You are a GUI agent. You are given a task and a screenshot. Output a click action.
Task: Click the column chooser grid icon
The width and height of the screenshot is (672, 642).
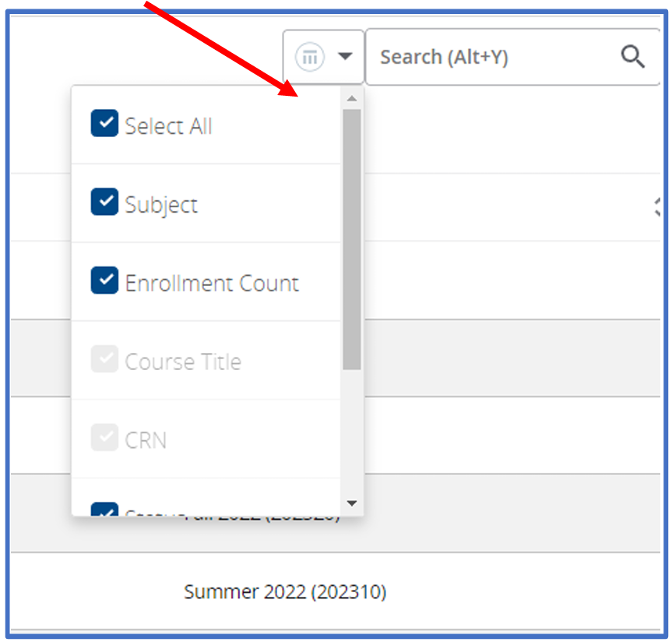[x=310, y=57]
